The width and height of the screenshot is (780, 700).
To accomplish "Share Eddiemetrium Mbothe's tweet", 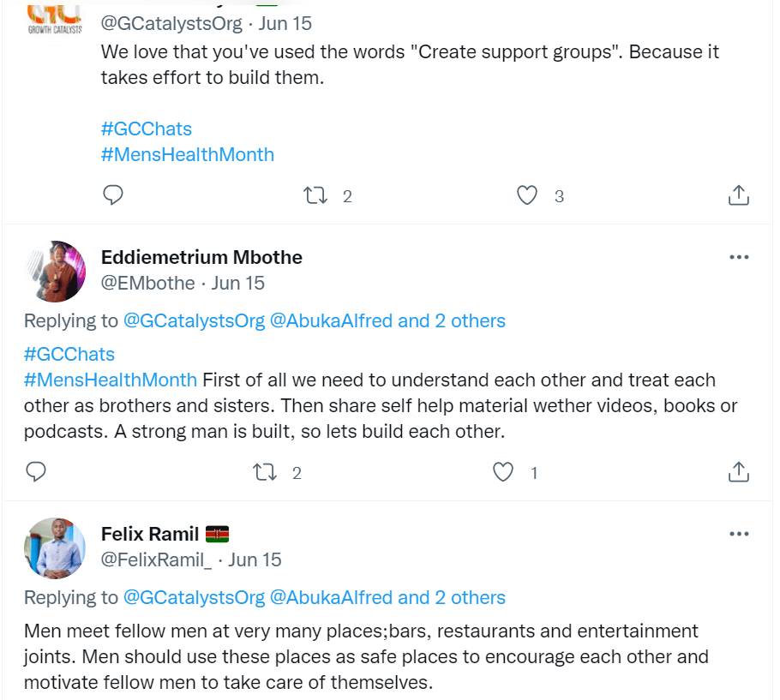I will pyautogui.click(x=738, y=471).
